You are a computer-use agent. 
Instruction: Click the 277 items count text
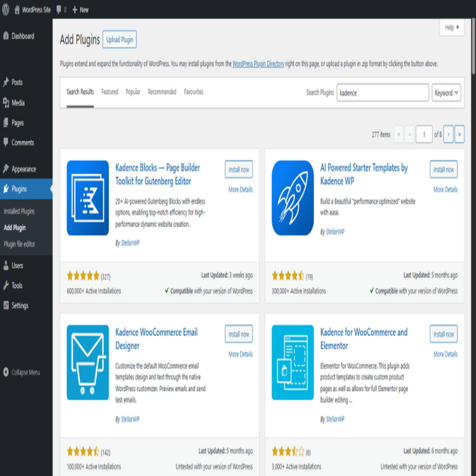pyautogui.click(x=381, y=134)
